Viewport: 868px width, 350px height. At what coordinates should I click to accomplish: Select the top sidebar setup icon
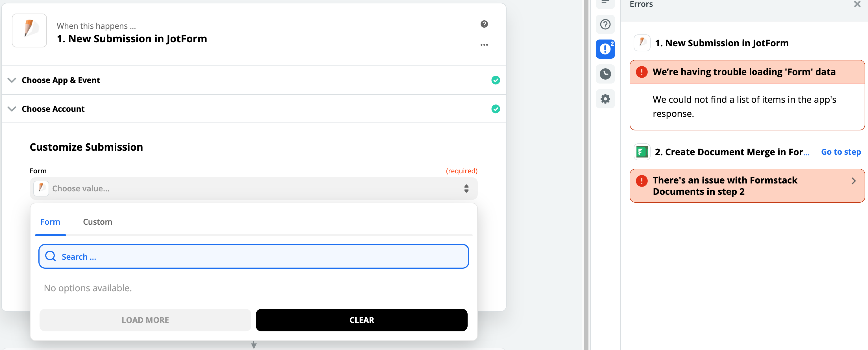click(x=605, y=2)
